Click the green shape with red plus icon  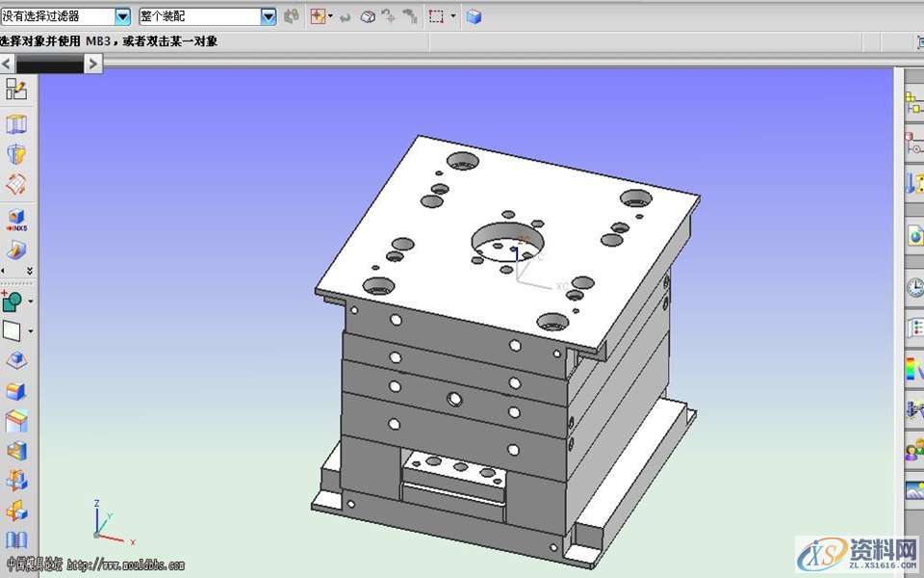click(x=13, y=302)
